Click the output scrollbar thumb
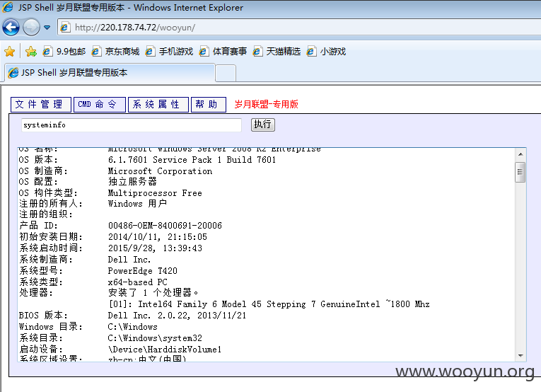 click(x=520, y=172)
